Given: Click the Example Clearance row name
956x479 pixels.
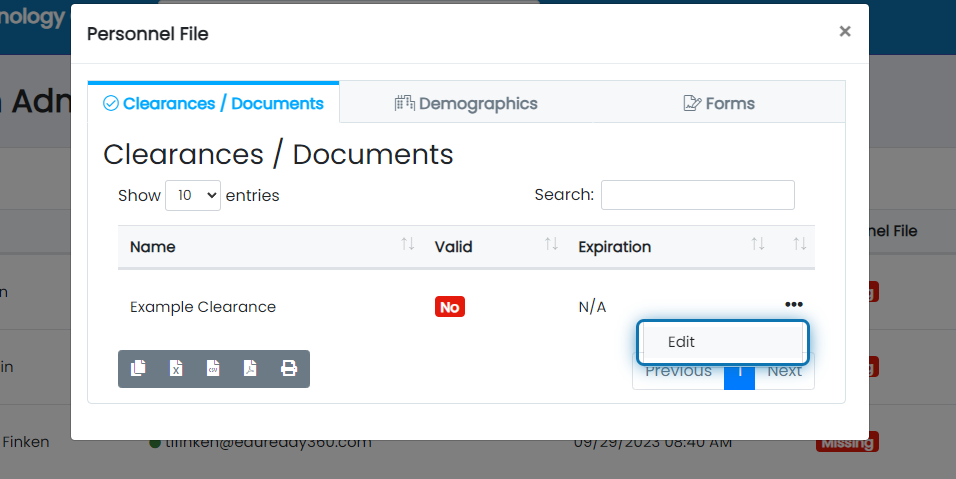Looking at the screenshot, I should click(203, 307).
